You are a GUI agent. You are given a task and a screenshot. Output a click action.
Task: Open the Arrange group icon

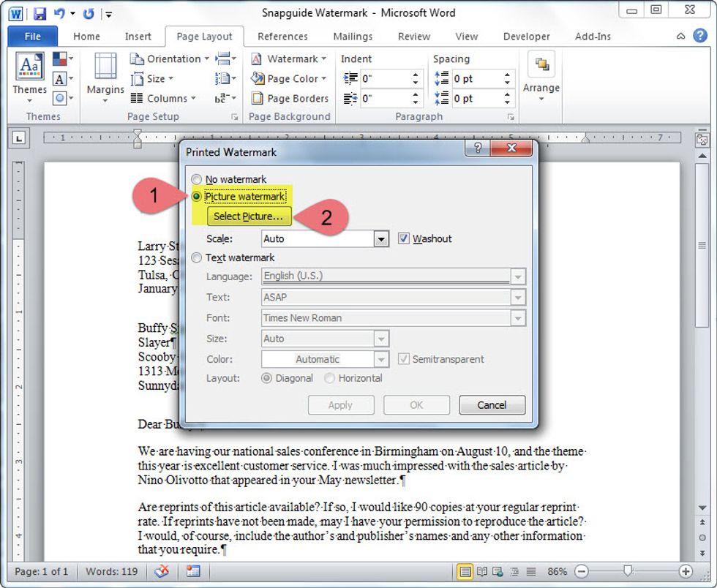pos(541,65)
